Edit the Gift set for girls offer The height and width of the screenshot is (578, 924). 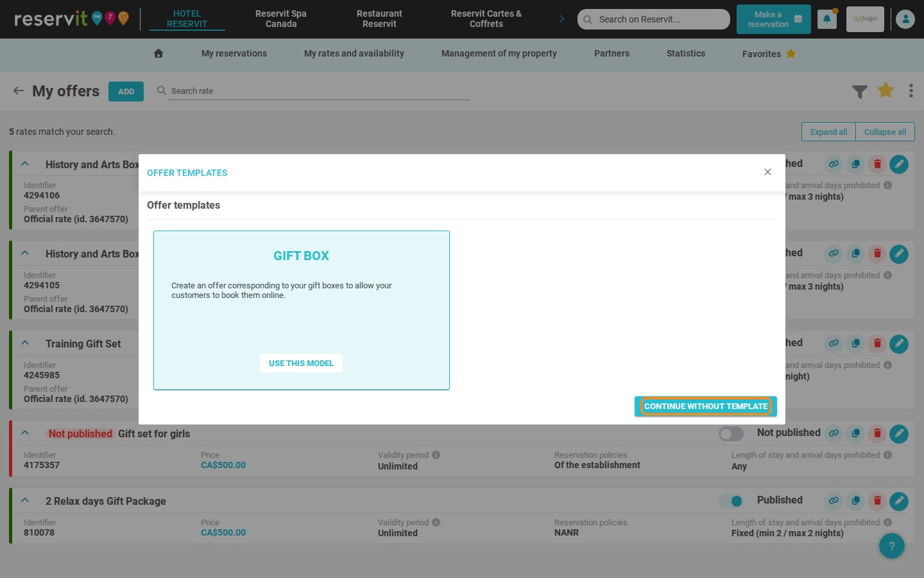click(x=899, y=433)
